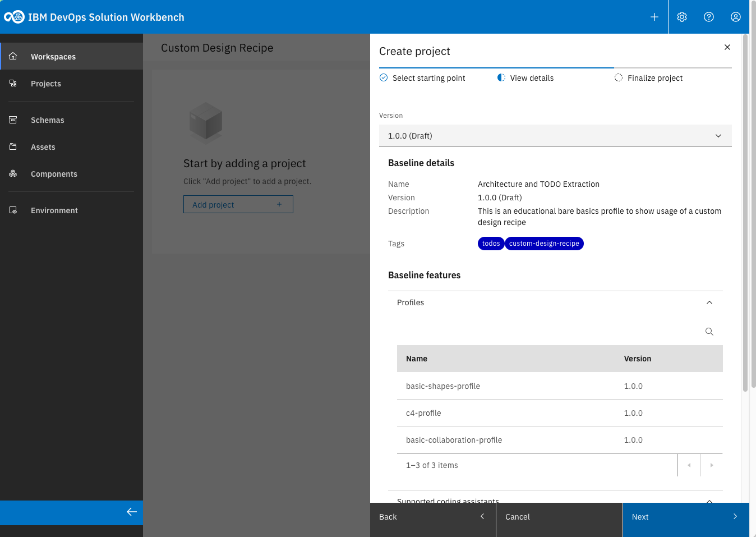Click the Schemas icon in sidebar
Image resolution: width=756 pixels, height=537 pixels.
(13, 120)
